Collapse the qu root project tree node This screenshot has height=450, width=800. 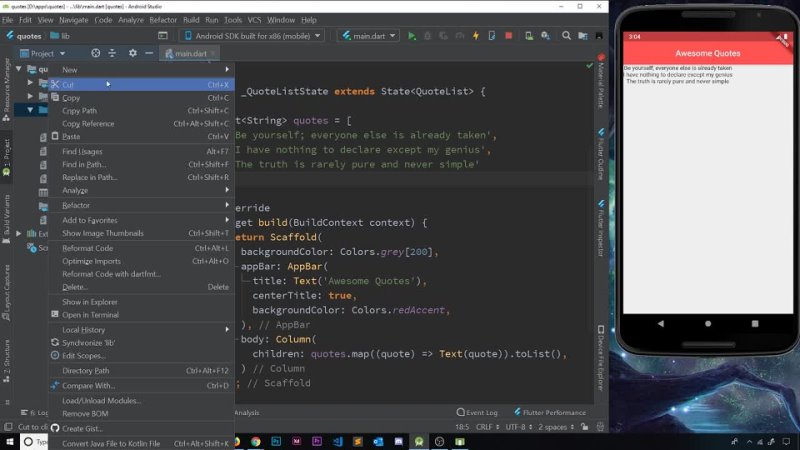(19, 68)
